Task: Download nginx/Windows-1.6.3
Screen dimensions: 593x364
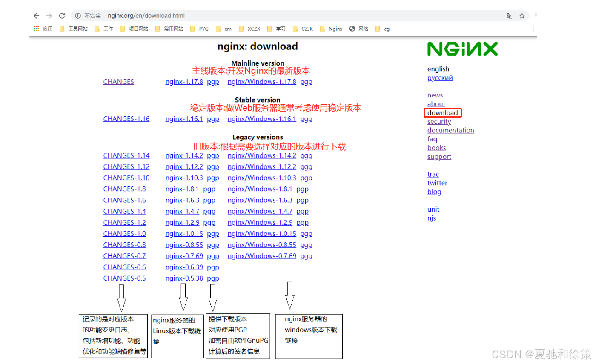Action: coord(260,200)
